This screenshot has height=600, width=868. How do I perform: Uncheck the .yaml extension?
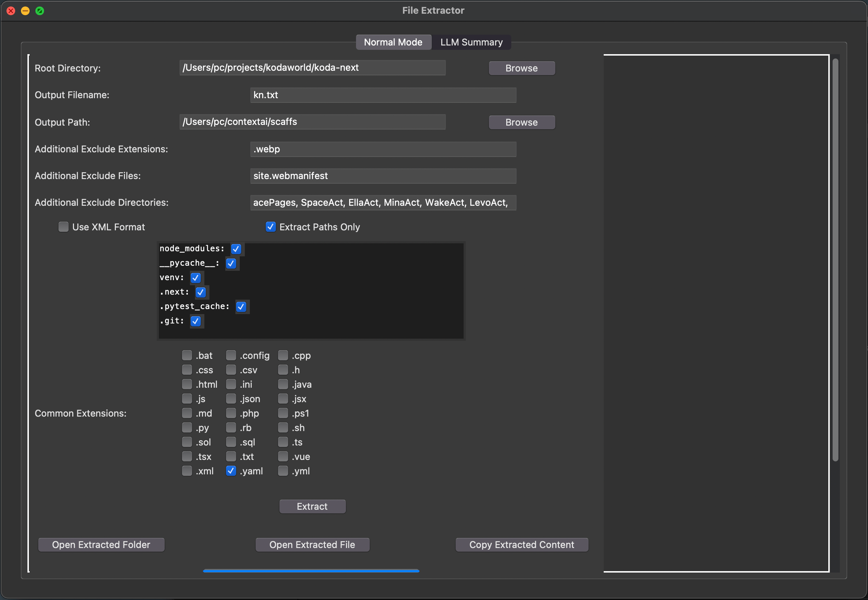pyautogui.click(x=231, y=471)
